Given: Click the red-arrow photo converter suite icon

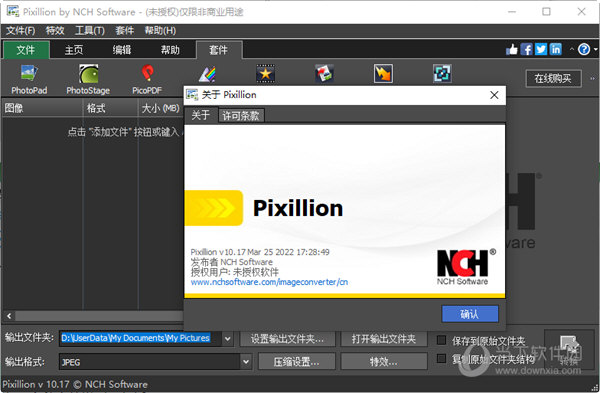Looking at the screenshot, I should [324, 73].
